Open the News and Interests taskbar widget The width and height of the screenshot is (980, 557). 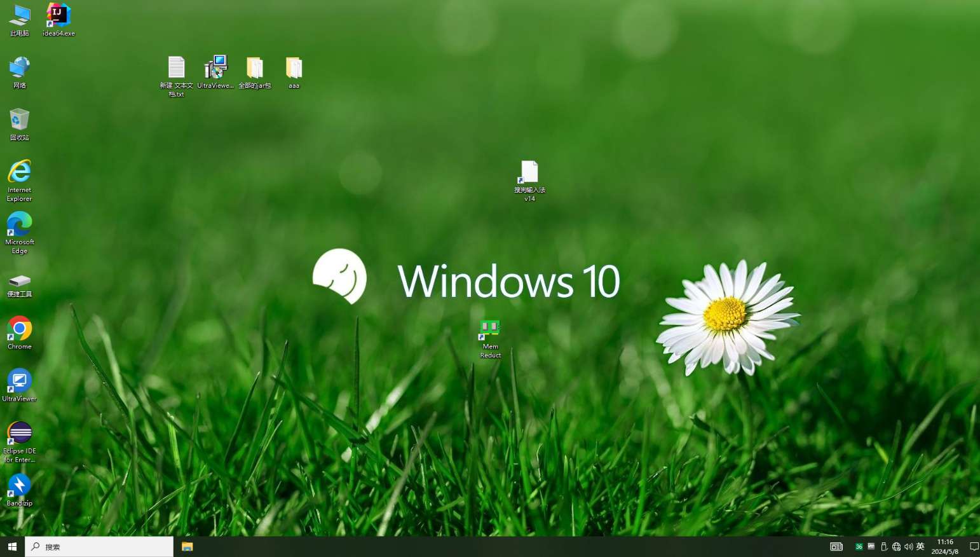click(x=836, y=547)
